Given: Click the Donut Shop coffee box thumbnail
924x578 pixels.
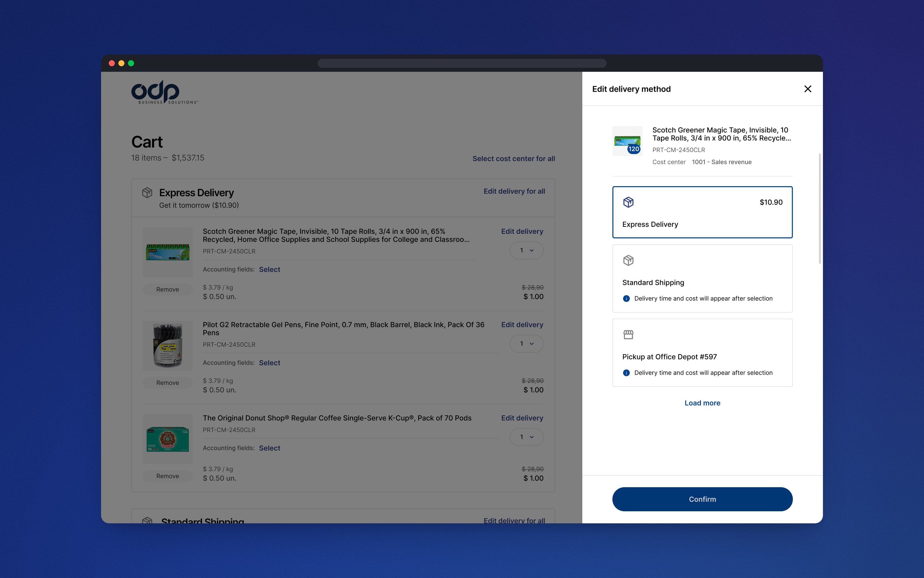Looking at the screenshot, I should coord(168,439).
